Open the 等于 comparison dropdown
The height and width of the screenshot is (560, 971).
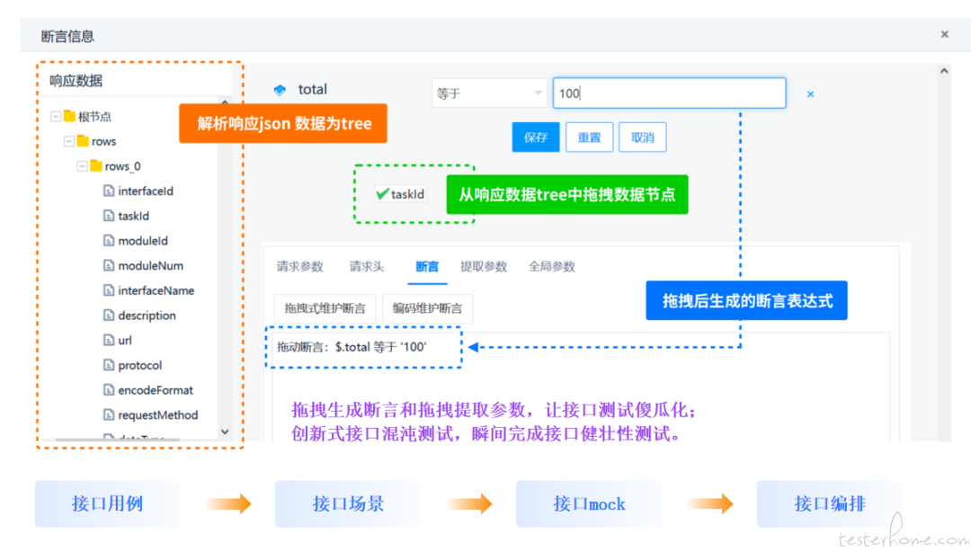click(x=489, y=93)
